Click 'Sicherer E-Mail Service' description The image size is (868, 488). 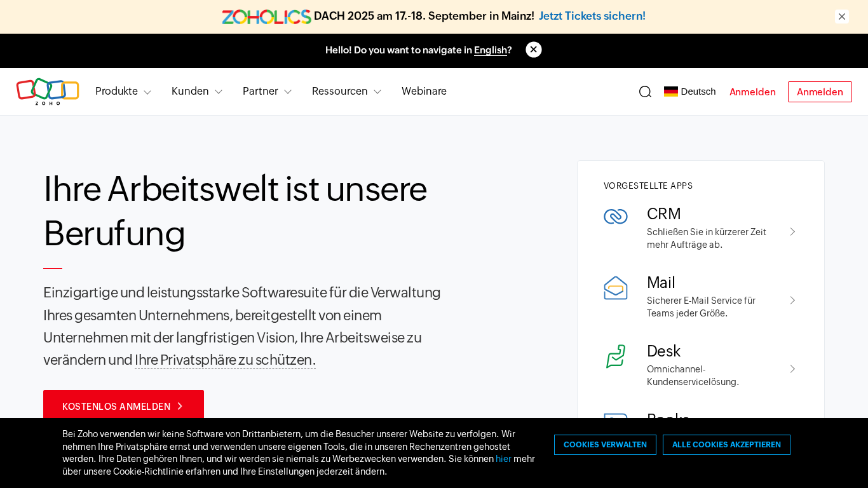[701, 307]
